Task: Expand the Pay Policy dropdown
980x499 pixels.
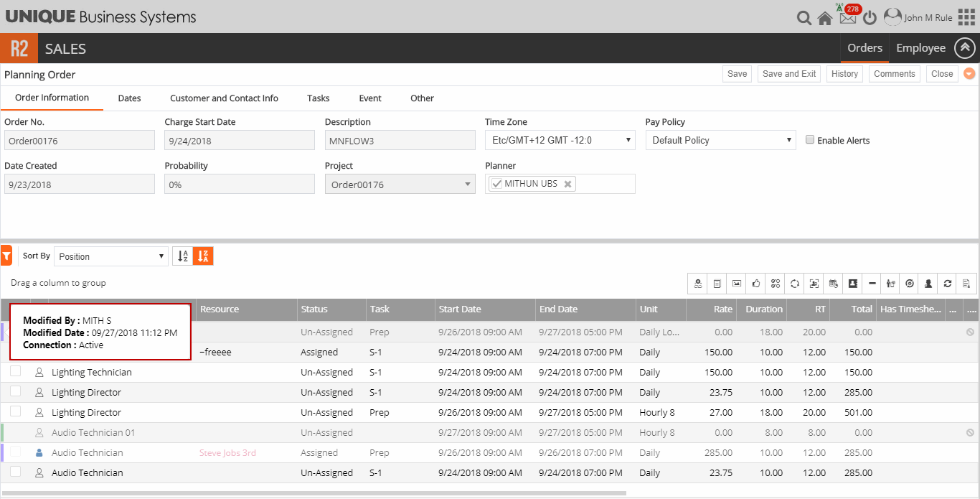Action: tap(720, 140)
